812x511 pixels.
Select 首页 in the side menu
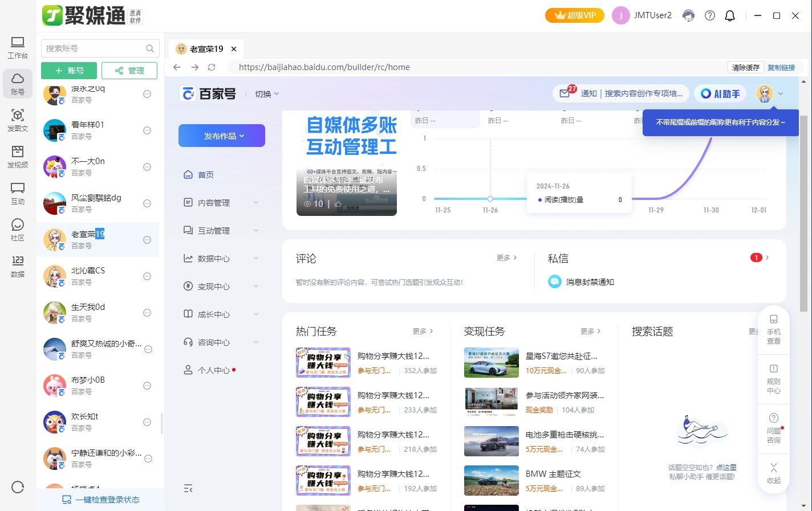click(x=206, y=175)
